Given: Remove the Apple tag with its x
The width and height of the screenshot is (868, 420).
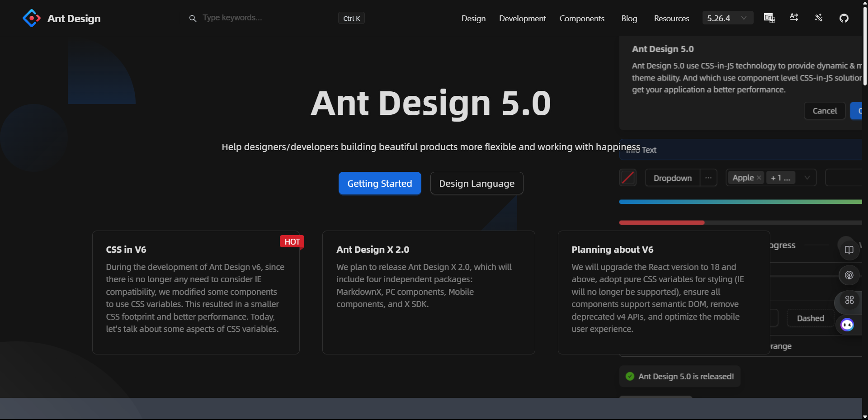Looking at the screenshot, I should [759, 178].
